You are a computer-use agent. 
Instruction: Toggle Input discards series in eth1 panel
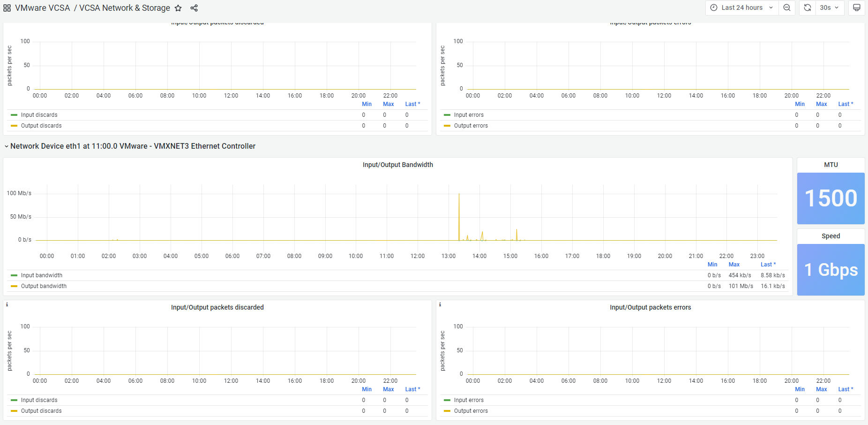39,400
